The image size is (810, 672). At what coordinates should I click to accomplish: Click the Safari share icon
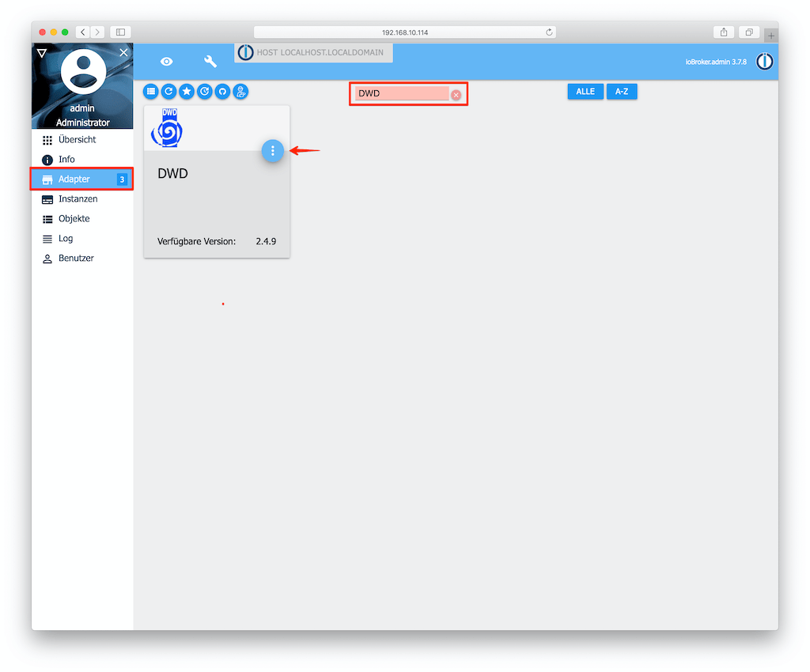point(724,32)
